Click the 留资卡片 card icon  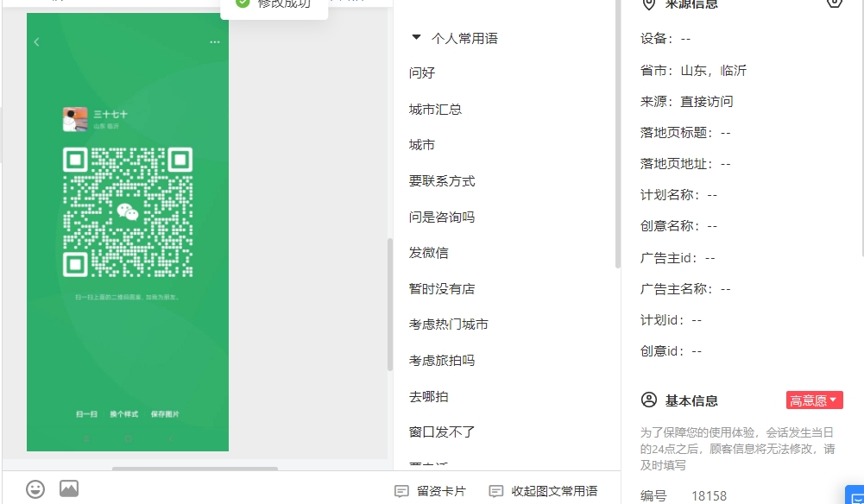click(401, 491)
